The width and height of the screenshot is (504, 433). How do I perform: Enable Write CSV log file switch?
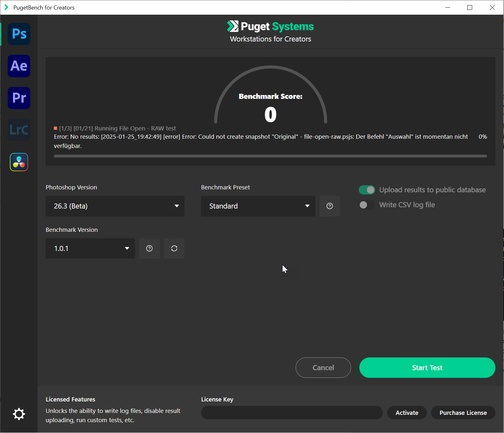367,205
